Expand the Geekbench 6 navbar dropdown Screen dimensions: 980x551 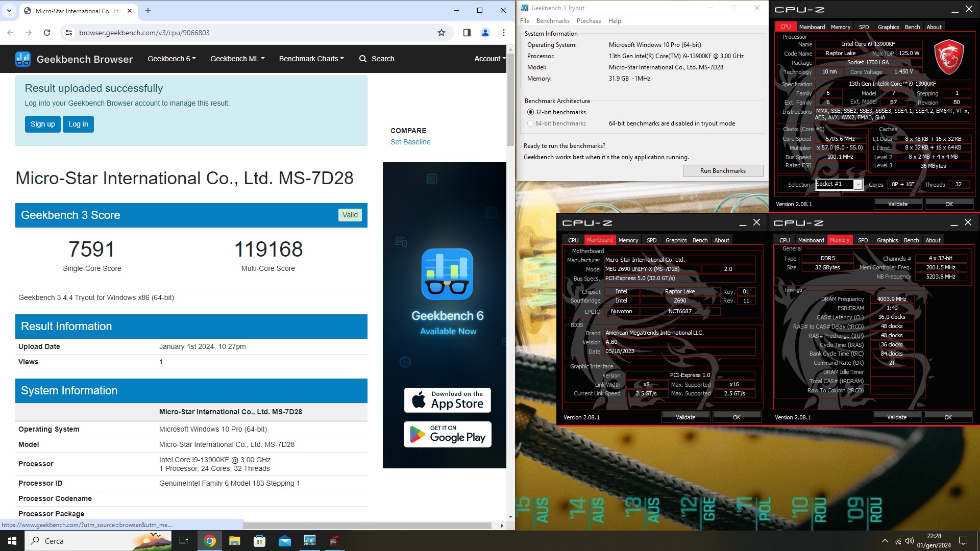171,59
